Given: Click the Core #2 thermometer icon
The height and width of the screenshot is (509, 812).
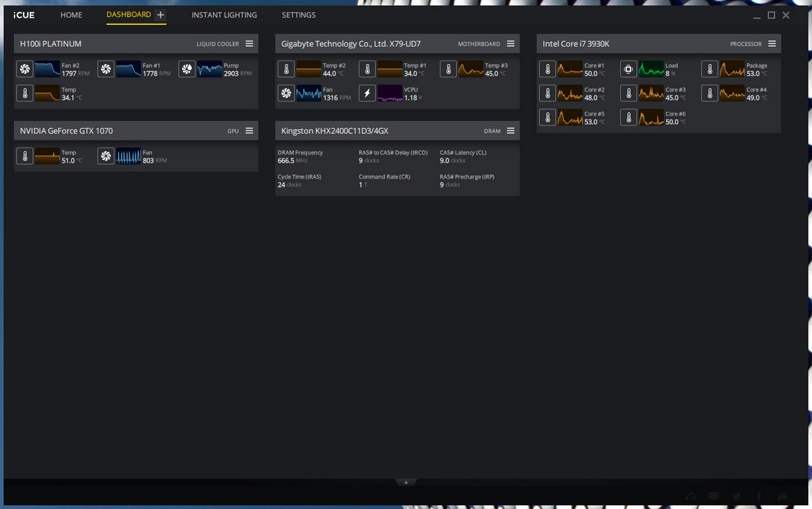Looking at the screenshot, I should 547,93.
